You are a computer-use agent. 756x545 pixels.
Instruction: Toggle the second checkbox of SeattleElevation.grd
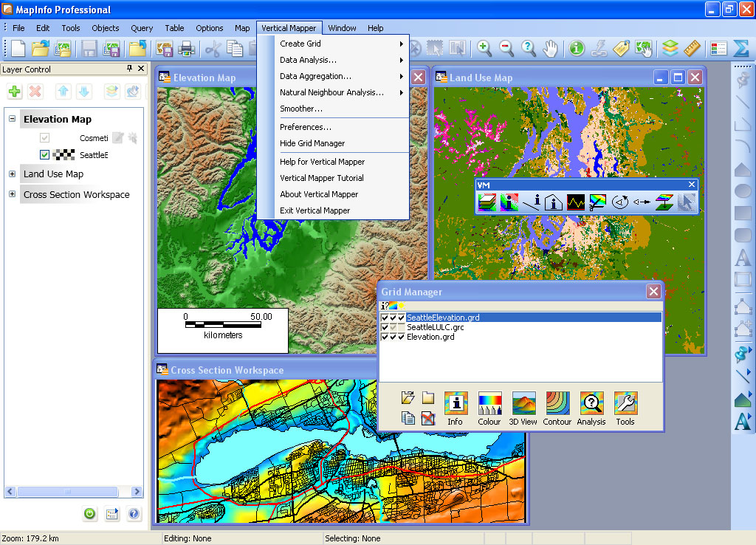click(393, 318)
